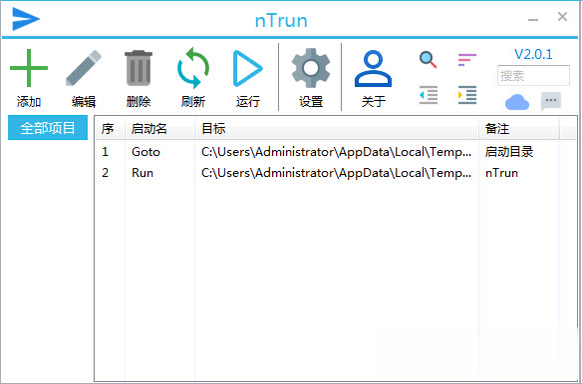This screenshot has width=582, height=384.
Task: Click the magnifying glass search icon
Action: point(428,60)
